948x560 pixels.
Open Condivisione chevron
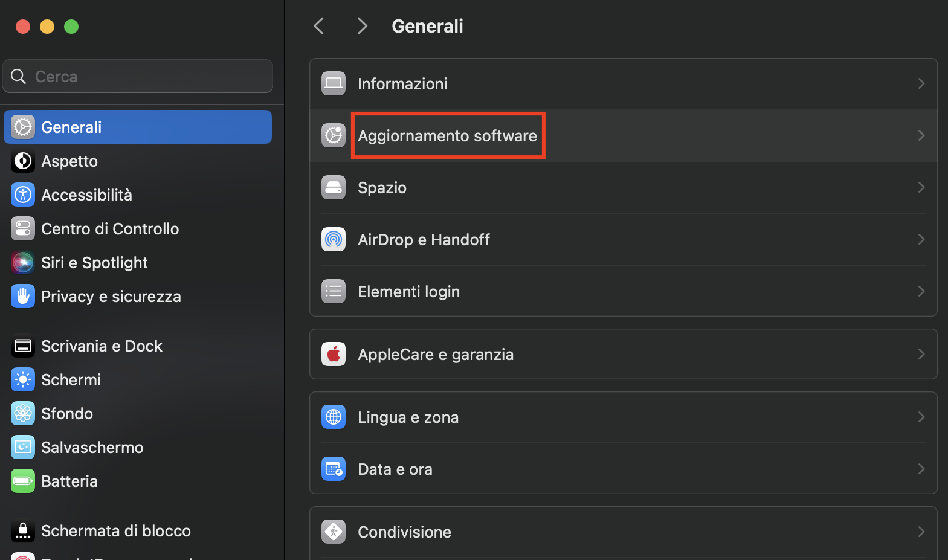921,532
